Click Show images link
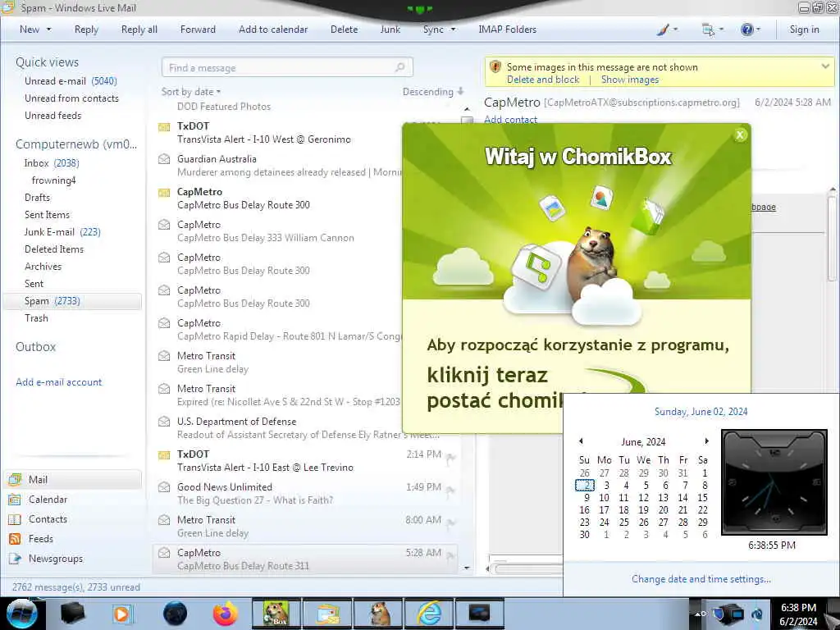 coord(629,80)
